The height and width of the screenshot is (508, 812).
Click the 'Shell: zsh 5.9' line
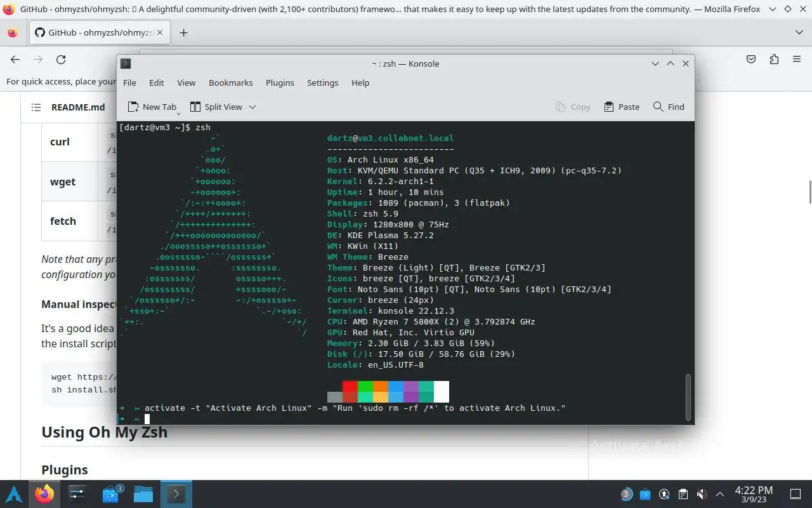pos(363,214)
